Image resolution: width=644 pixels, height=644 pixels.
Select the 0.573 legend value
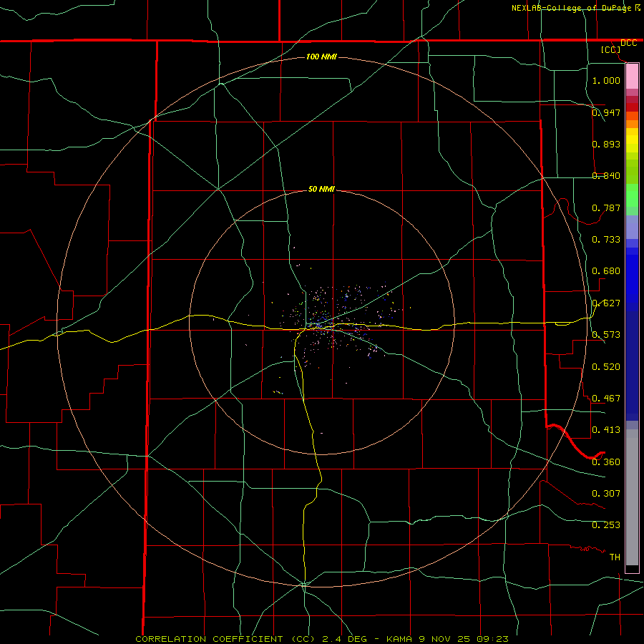(606, 335)
